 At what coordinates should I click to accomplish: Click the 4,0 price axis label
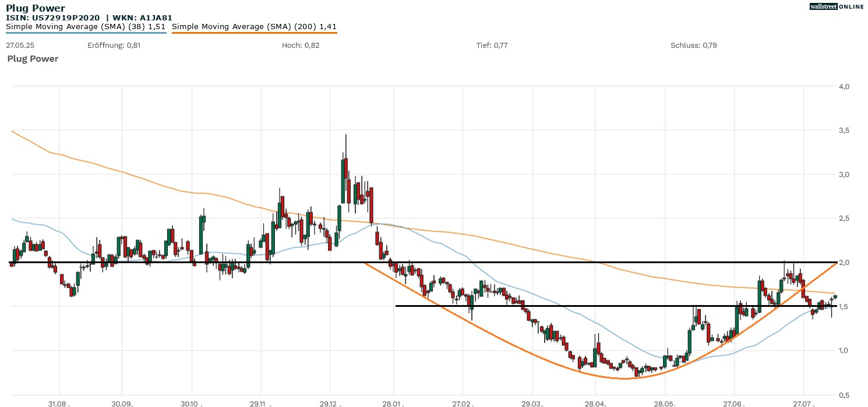(844, 87)
